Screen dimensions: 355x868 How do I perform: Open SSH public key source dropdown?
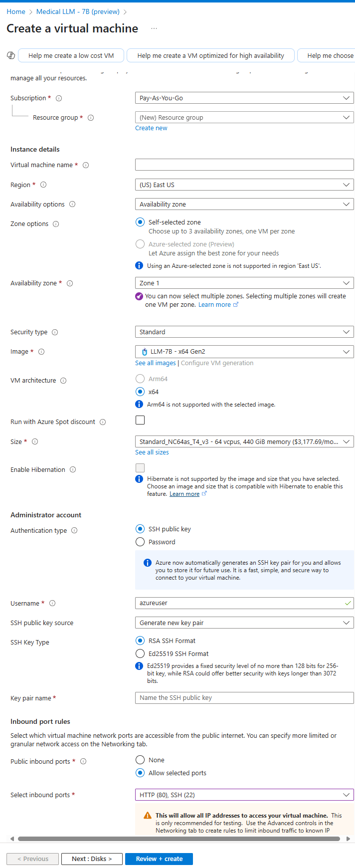coord(244,623)
